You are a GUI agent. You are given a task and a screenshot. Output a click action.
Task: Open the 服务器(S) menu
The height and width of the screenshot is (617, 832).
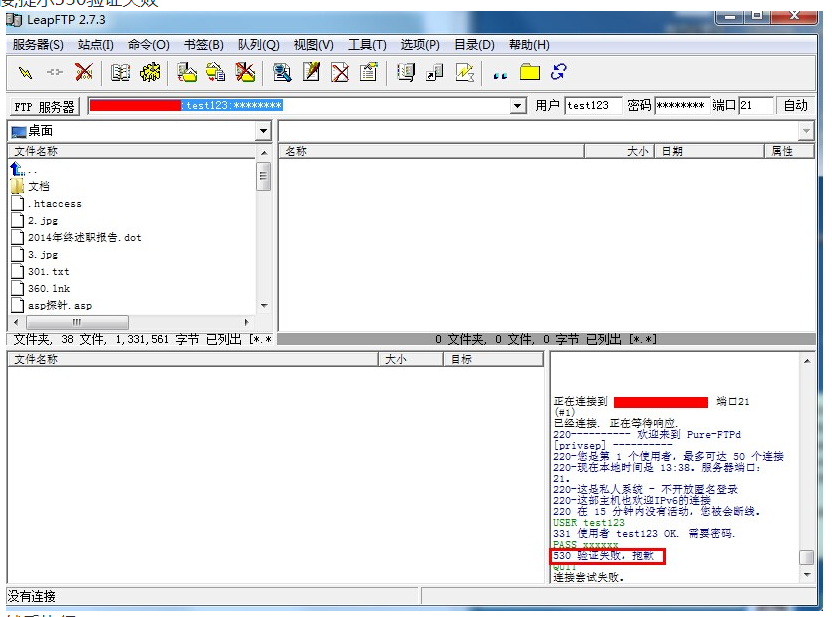point(38,45)
